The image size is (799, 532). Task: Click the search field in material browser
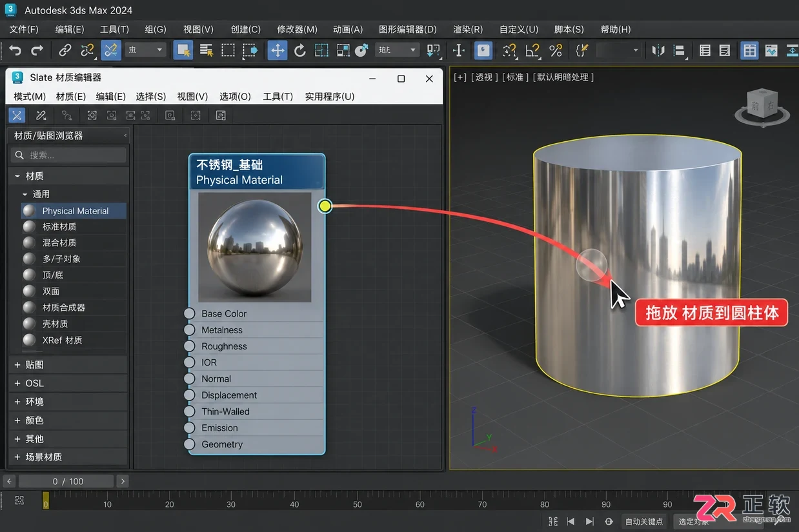click(x=70, y=155)
